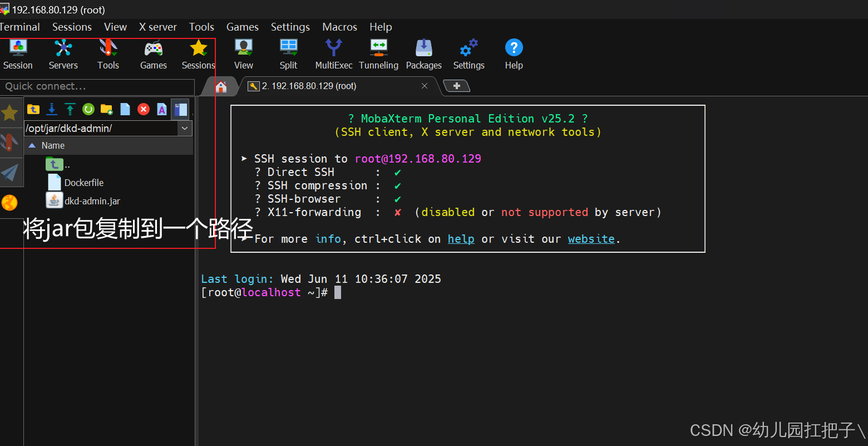868x446 pixels.
Task: Open the Help menu in menu bar
Action: coord(381,27)
